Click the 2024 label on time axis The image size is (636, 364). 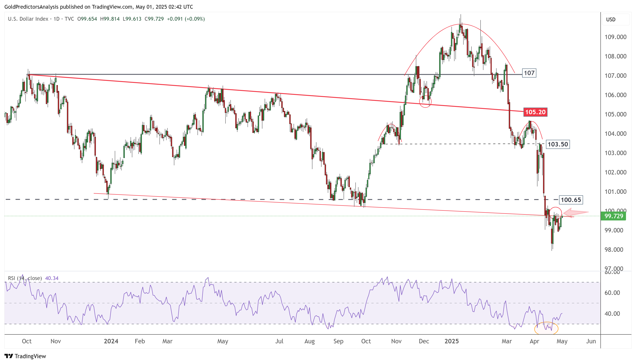(111, 341)
